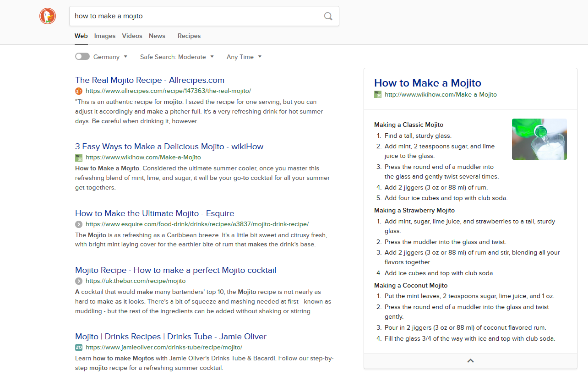The height and width of the screenshot is (386, 588).
Task: Click the DuckDuckGo logo
Action: [x=48, y=16]
